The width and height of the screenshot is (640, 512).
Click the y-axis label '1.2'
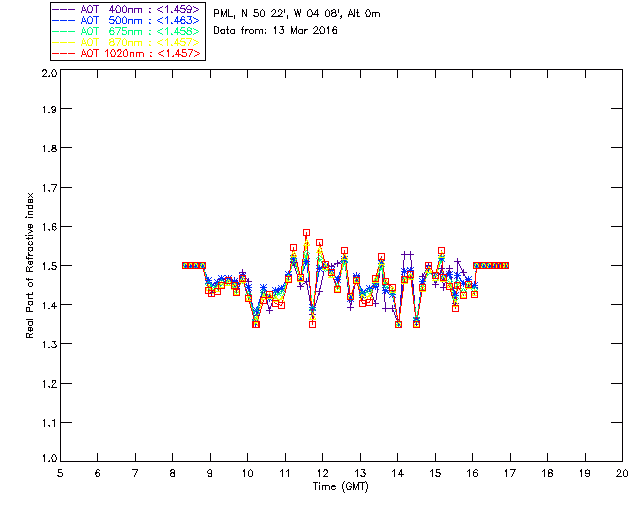(x=49, y=384)
